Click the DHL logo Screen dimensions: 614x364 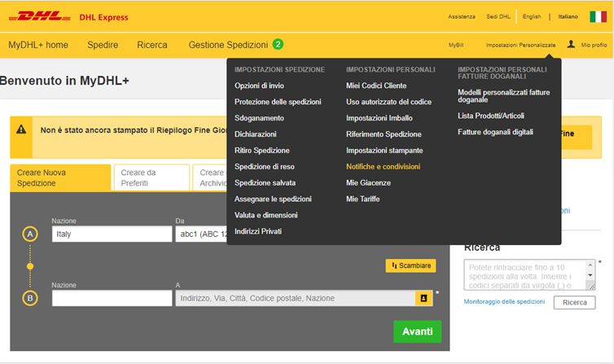point(40,16)
